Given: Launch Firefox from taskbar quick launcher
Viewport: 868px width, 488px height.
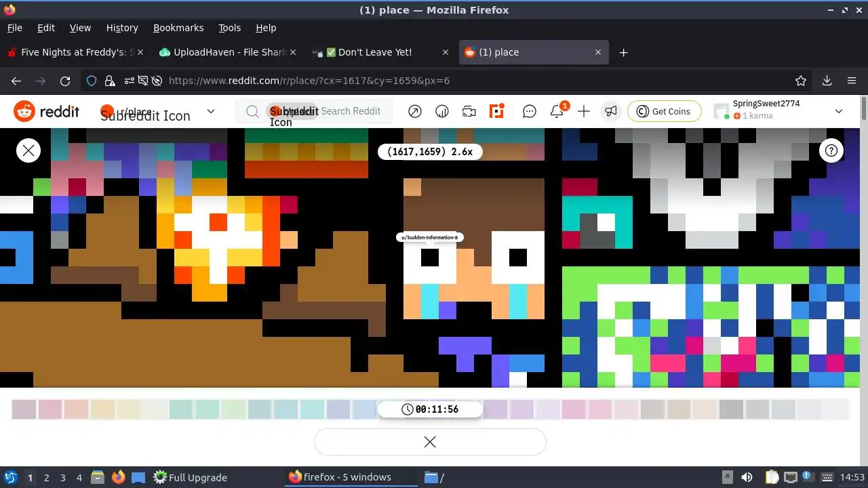Looking at the screenshot, I should [119, 477].
